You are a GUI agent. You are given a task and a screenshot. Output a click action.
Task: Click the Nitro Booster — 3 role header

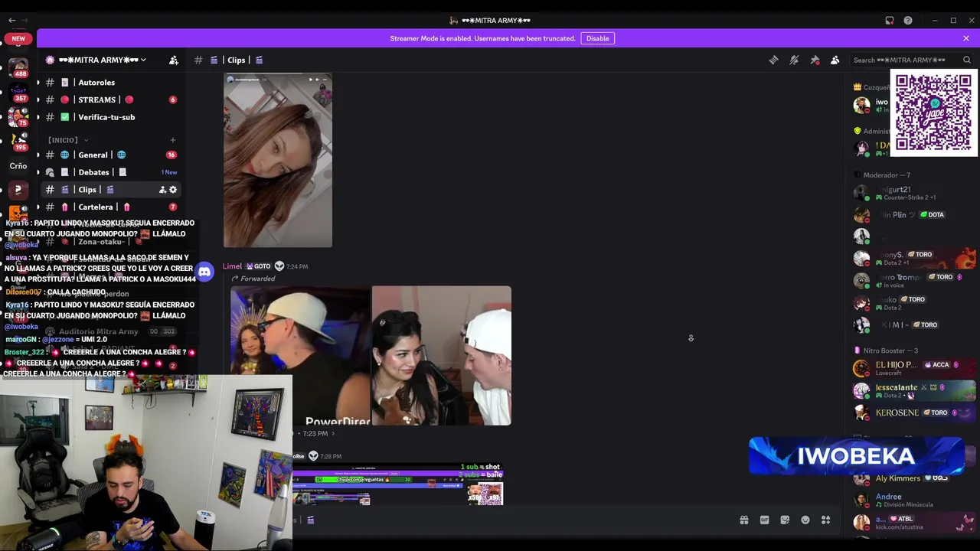pos(890,350)
